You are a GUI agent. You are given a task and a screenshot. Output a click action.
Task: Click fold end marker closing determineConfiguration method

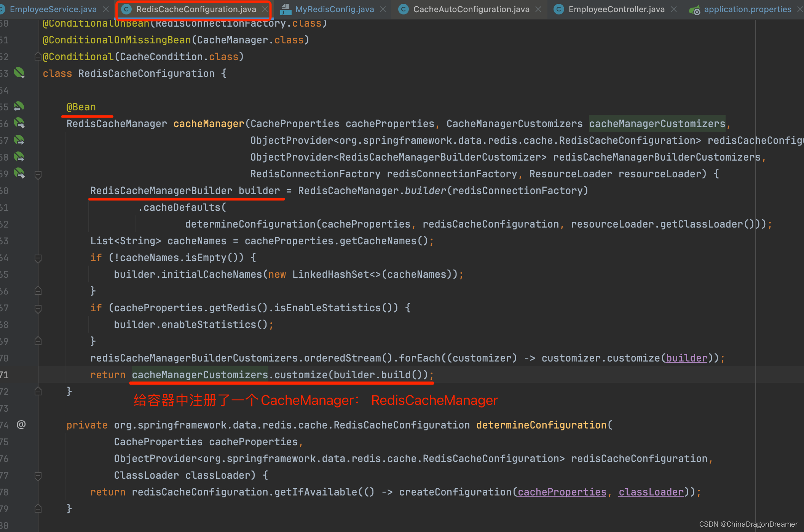(38, 509)
